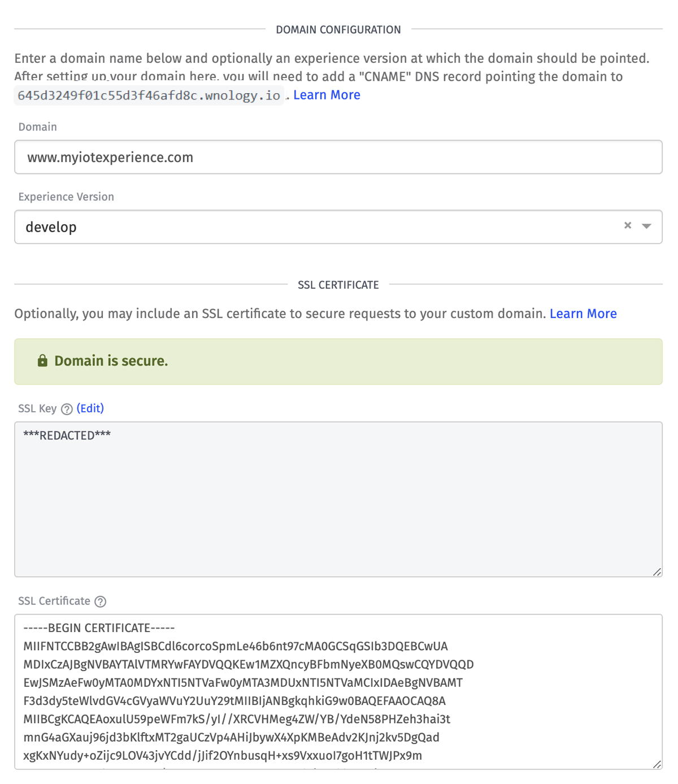Click the SSL Certificate help question icon
This screenshot has height=784, width=678.
[101, 602]
